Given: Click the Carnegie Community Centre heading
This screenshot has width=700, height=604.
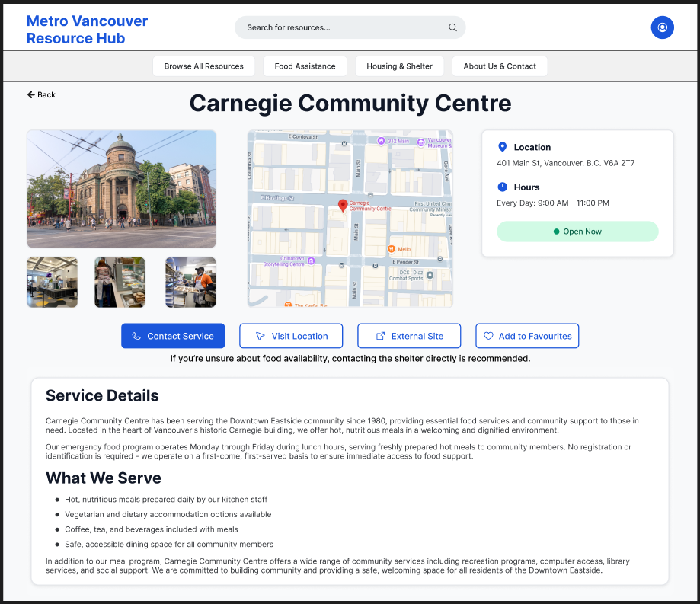Looking at the screenshot, I should coord(350,103).
